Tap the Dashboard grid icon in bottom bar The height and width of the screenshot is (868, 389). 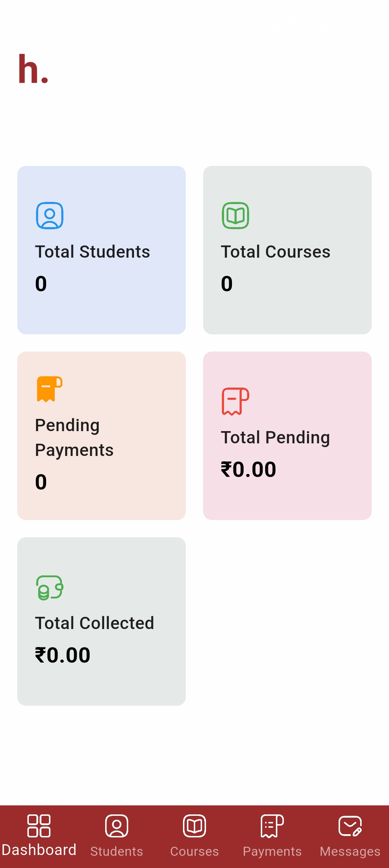[39, 826]
